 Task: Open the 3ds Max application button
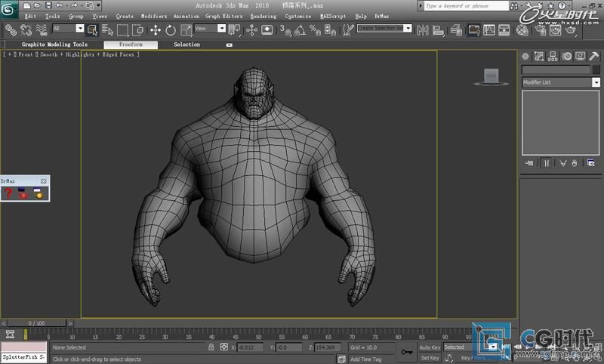[8, 9]
